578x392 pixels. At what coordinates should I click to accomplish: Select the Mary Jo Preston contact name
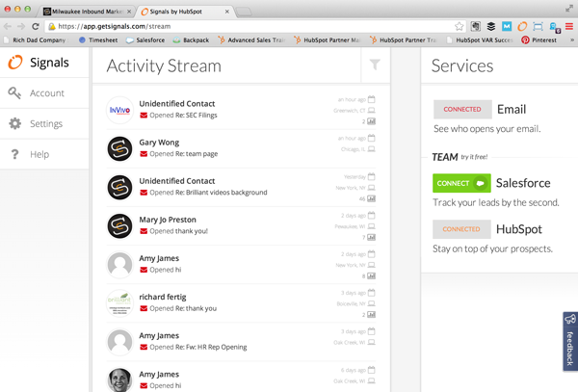(168, 220)
